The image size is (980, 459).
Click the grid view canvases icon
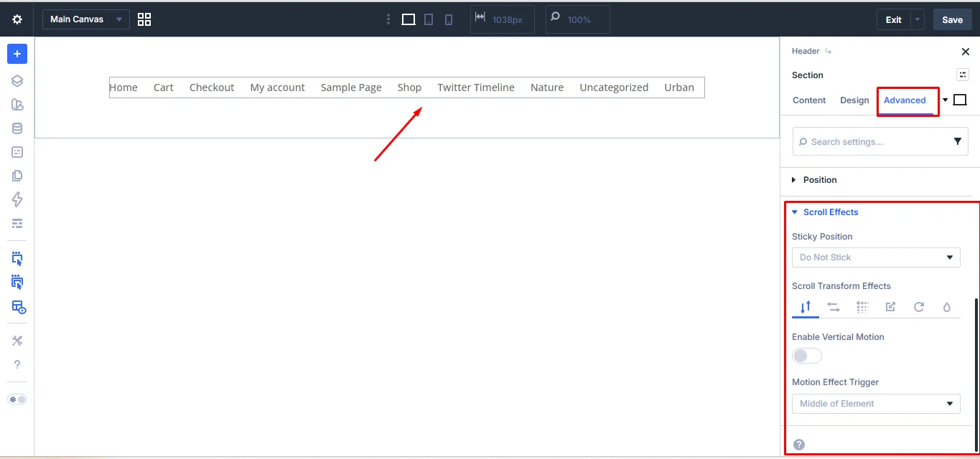pyautogui.click(x=144, y=19)
